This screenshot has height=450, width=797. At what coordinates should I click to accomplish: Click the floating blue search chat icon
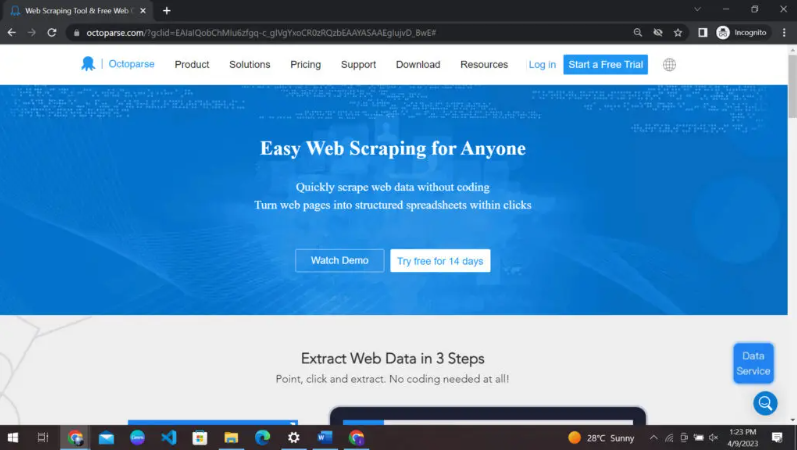pos(765,403)
